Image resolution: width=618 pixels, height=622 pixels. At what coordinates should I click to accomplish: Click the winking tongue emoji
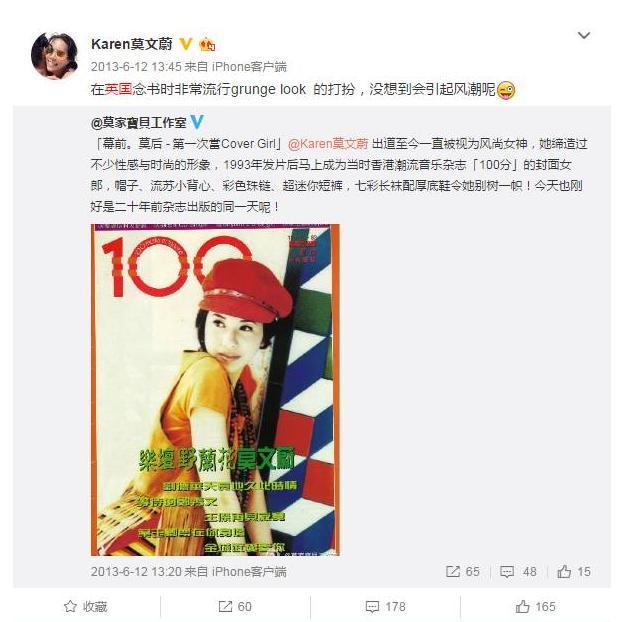[506, 90]
